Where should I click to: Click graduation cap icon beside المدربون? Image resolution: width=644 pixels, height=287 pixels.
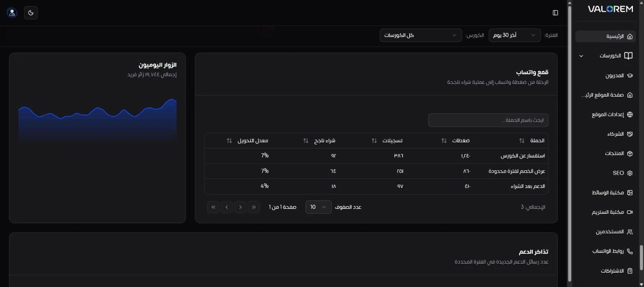[x=630, y=76]
